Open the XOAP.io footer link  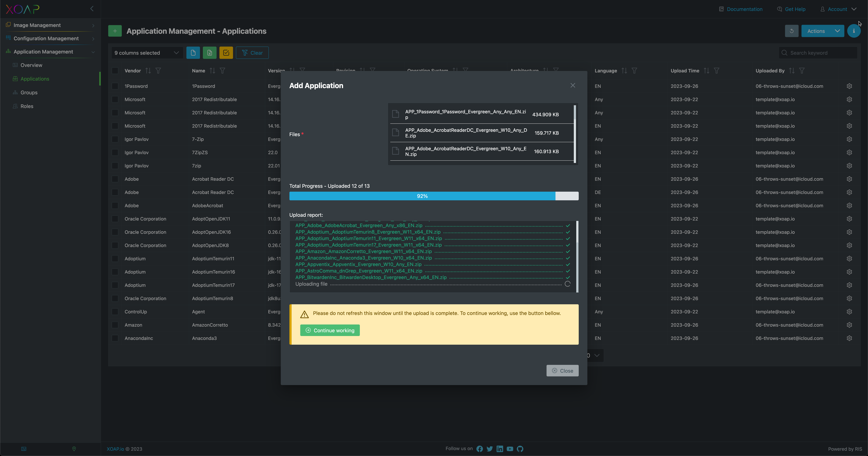click(x=115, y=449)
